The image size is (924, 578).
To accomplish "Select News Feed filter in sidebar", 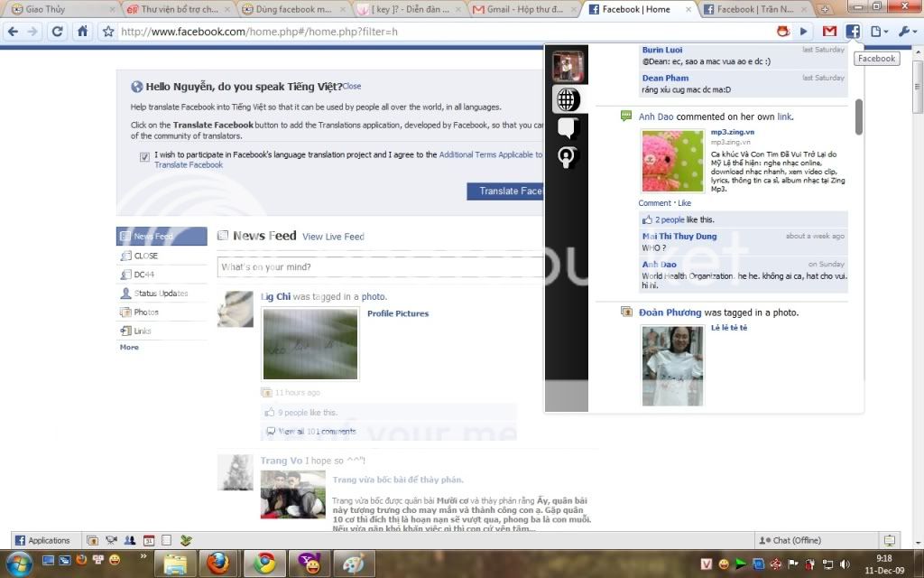I will pyautogui.click(x=162, y=236).
